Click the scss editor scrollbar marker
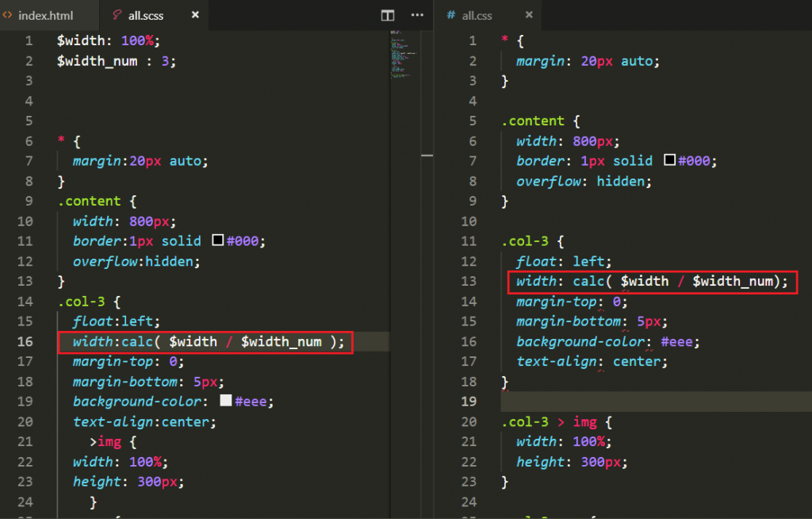This screenshot has height=519, width=812. [x=427, y=155]
